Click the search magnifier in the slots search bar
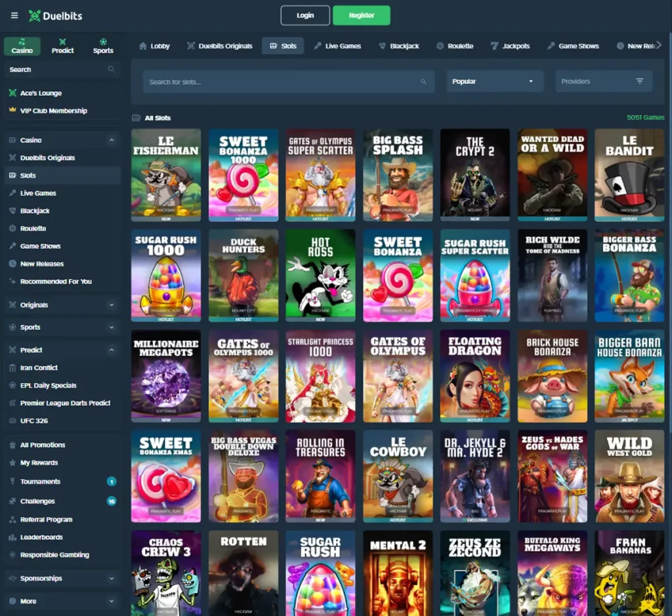The height and width of the screenshot is (616, 672). click(x=422, y=81)
